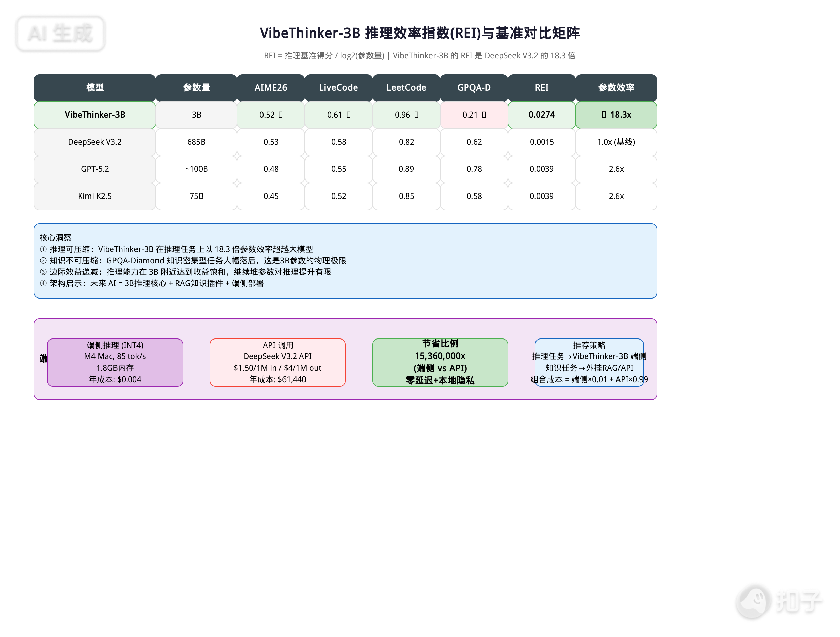Click insight ③ '边际效益递减' line
The height and width of the screenshot is (637, 840).
tap(185, 272)
